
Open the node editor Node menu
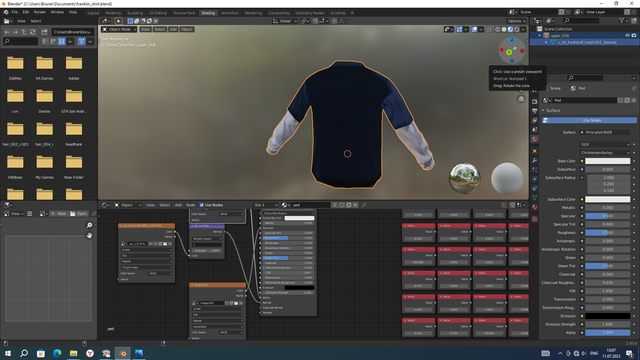191,205
